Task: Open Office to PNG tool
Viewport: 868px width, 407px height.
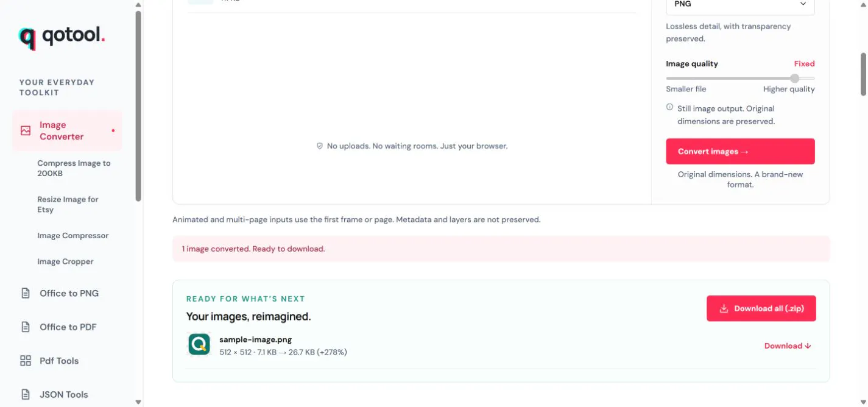Action: tap(69, 293)
